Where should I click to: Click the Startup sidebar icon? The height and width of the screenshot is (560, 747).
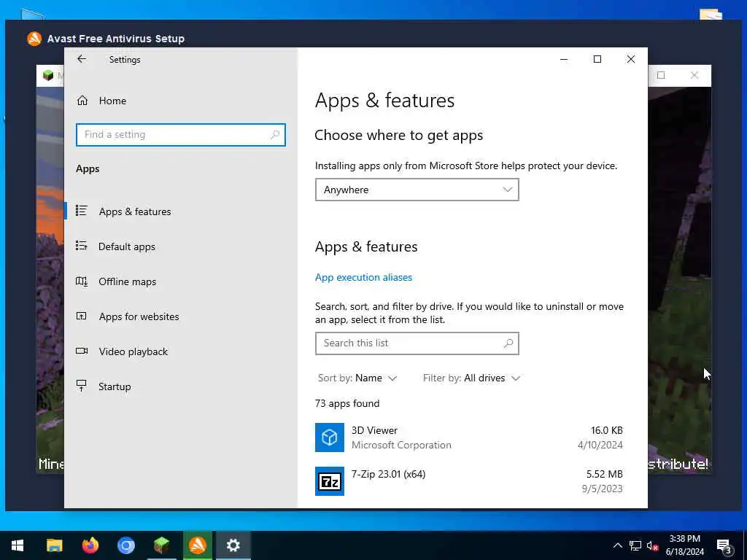(82, 386)
